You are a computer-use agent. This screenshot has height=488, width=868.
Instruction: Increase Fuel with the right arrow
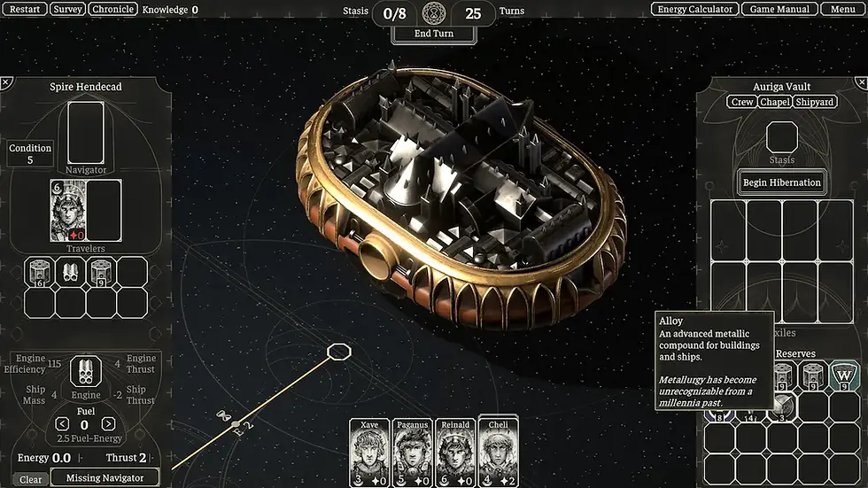(x=108, y=424)
